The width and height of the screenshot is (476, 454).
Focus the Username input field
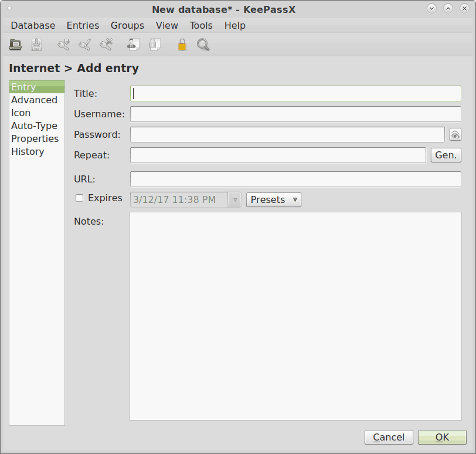point(295,114)
